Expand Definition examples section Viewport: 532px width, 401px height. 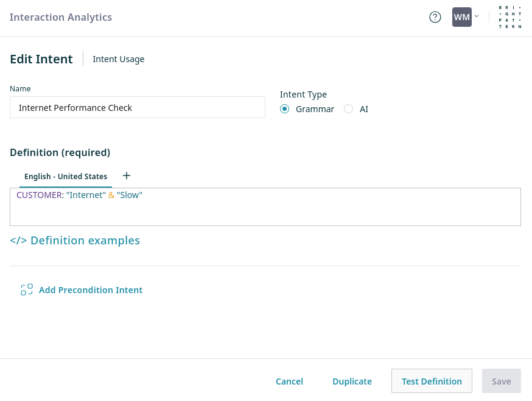85,241
